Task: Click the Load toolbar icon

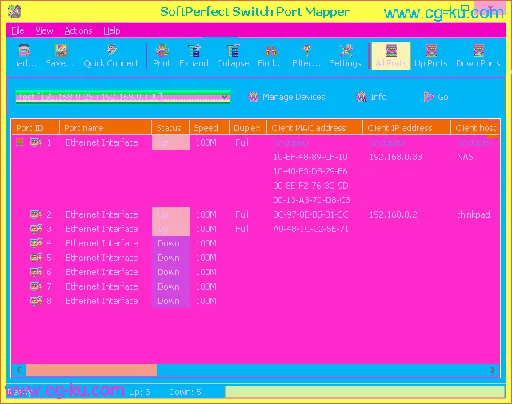Action: coord(24,51)
